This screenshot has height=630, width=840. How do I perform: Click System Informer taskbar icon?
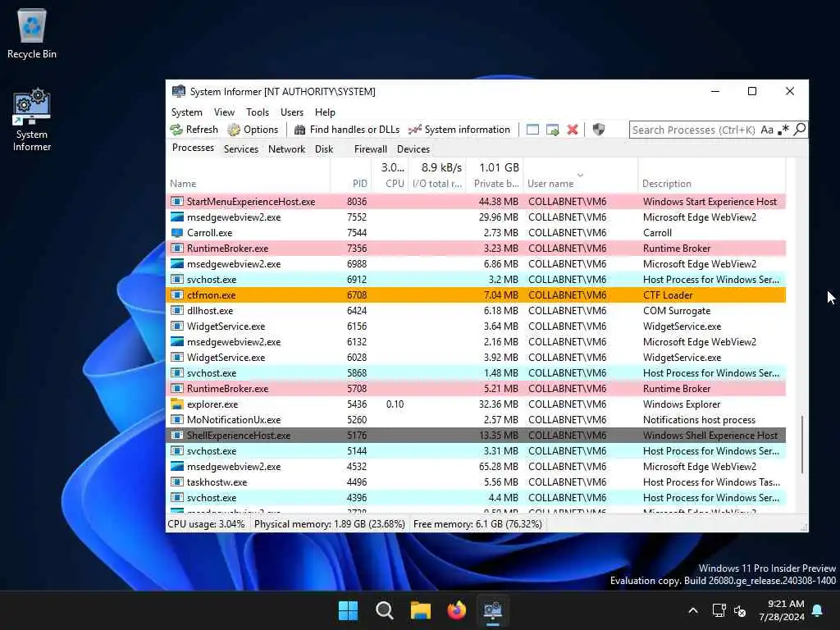coord(492,610)
